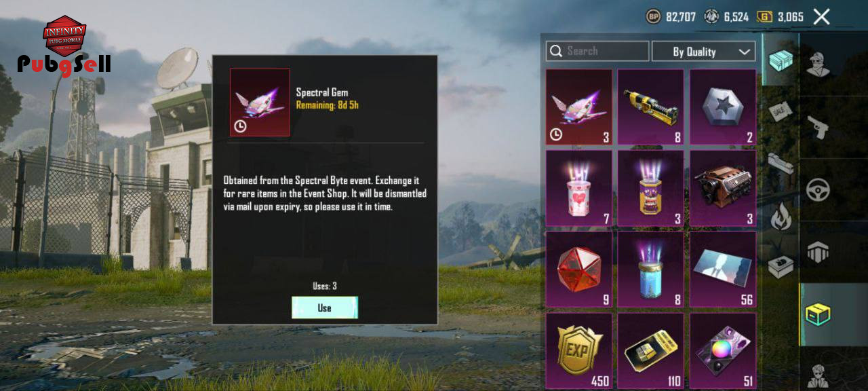Use the Spectral Gem

325,308
